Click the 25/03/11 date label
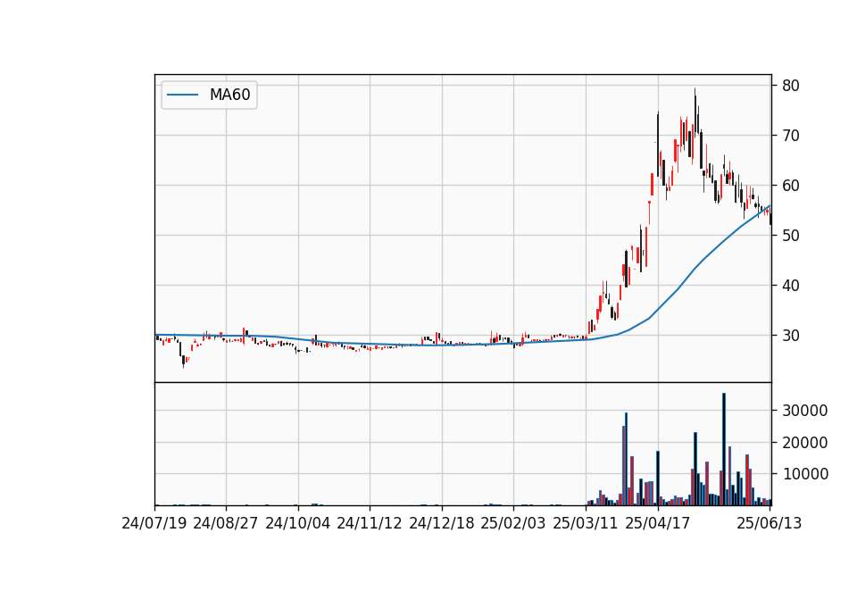The image size is (857, 616). (586, 523)
